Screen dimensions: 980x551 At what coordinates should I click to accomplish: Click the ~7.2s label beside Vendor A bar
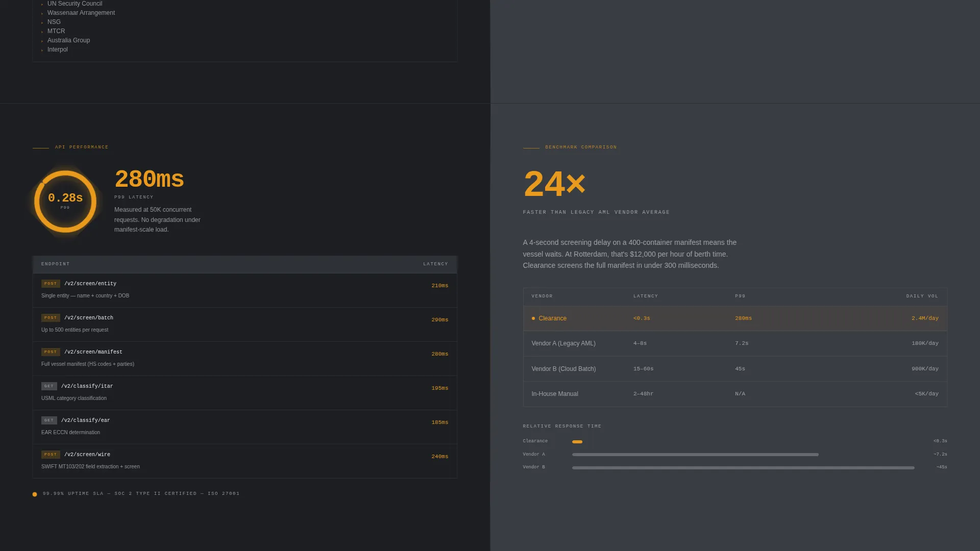940,455
